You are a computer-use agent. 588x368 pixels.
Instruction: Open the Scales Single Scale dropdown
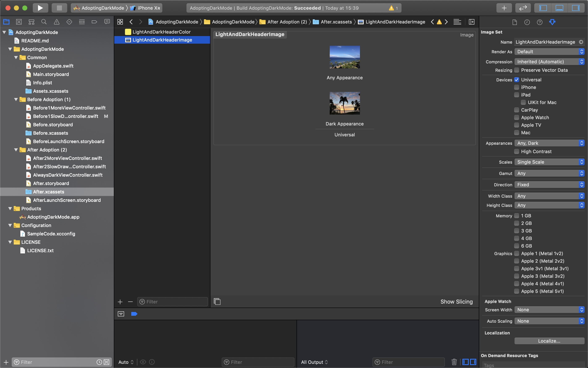549,162
